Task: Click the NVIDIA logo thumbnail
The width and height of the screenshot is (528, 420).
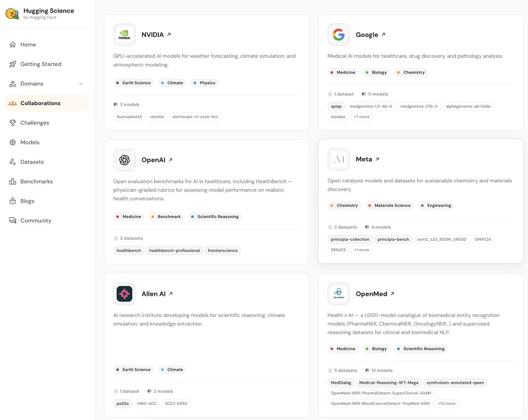Action: 125,35
